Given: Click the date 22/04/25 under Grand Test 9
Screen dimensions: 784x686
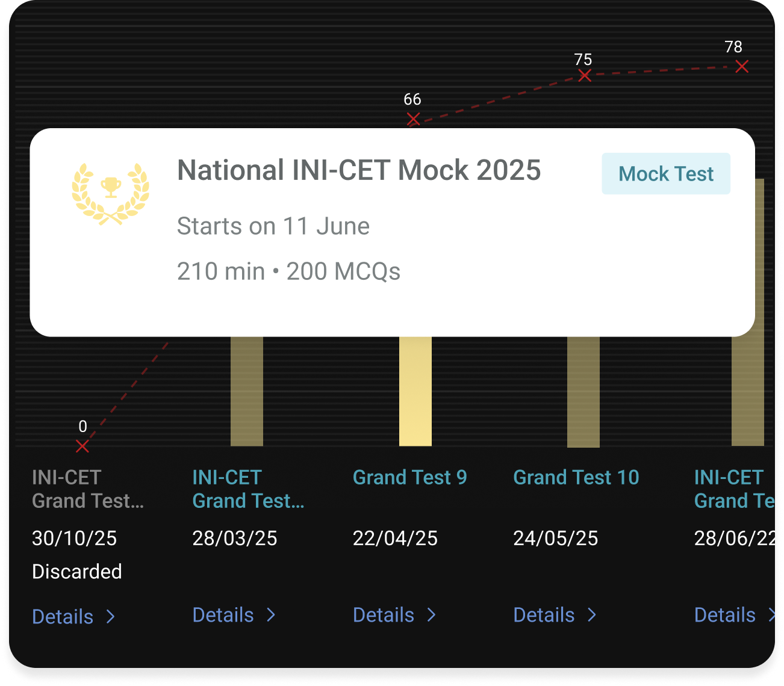Looking at the screenshot, I should pyautogui.click(x=394, y=538).
